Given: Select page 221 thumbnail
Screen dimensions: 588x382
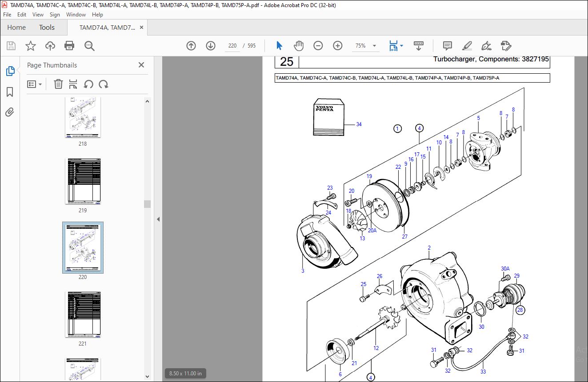Looking at the screenshot, I should pyautogui.click(x=83, y=314).
